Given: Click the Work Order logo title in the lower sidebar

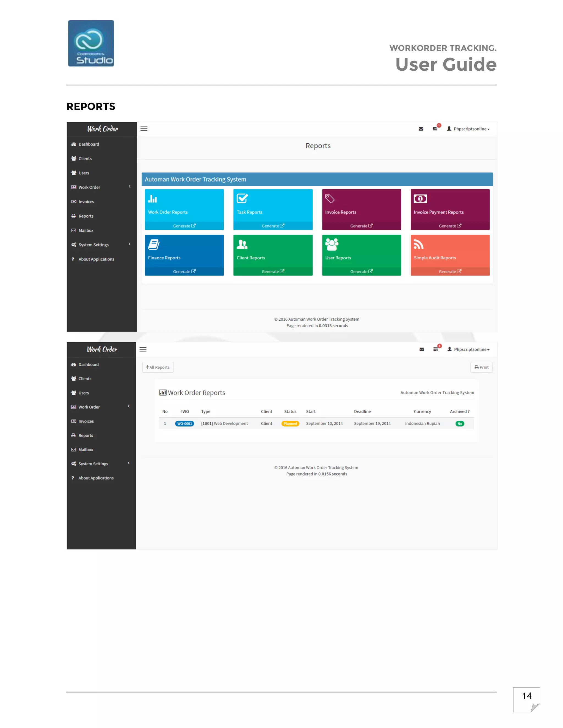Looking at the screenshot, I should (102, 349).
